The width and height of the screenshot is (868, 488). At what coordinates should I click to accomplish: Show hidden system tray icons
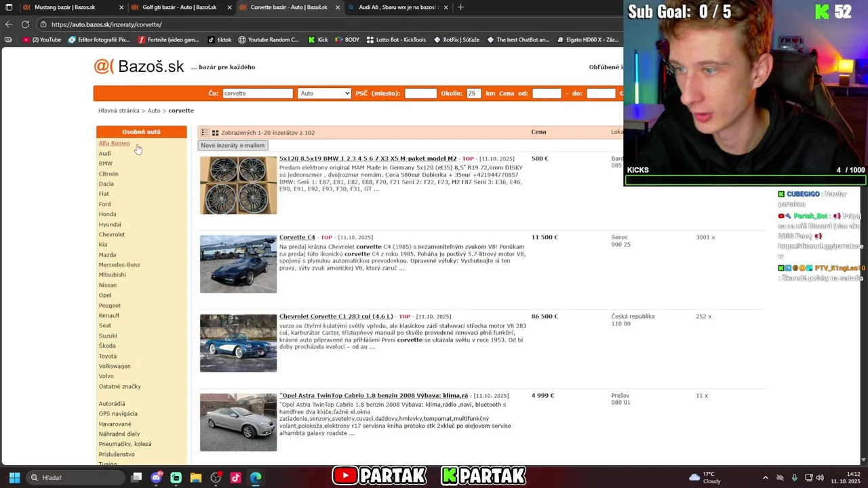pos(766,478)
